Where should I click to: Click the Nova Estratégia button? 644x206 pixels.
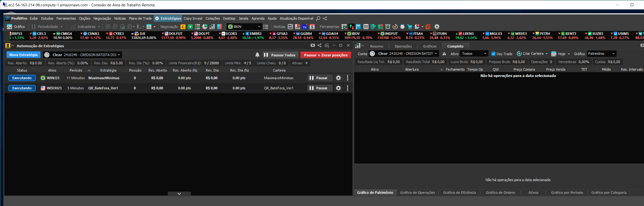pyautogui.click(x=24, y=55)
